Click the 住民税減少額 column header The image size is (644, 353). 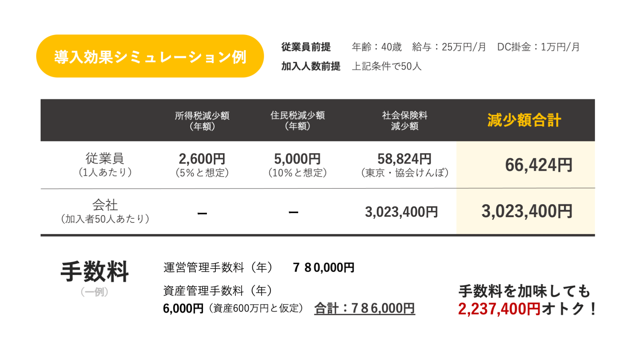tap(297, 120)
